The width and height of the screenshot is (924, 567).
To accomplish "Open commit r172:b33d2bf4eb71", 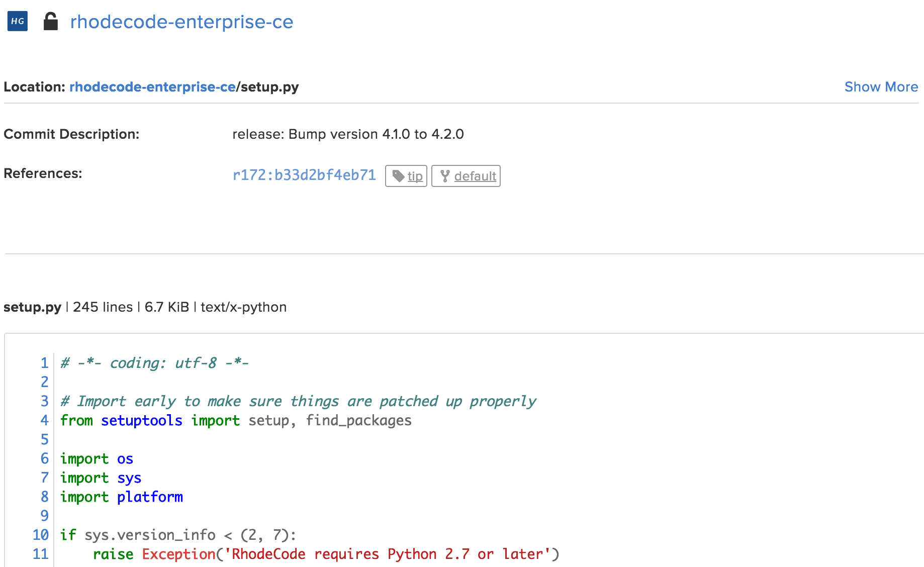I will tap(304, 175).
